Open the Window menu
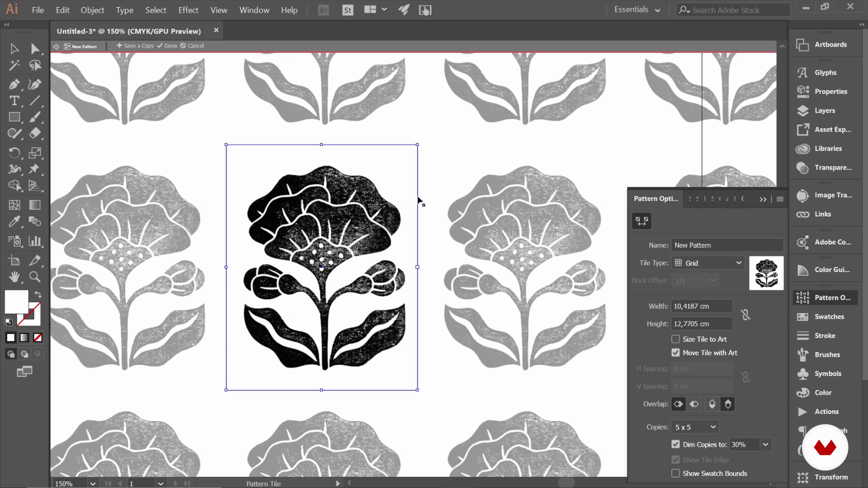868x488 pixels. click(254, 10)
